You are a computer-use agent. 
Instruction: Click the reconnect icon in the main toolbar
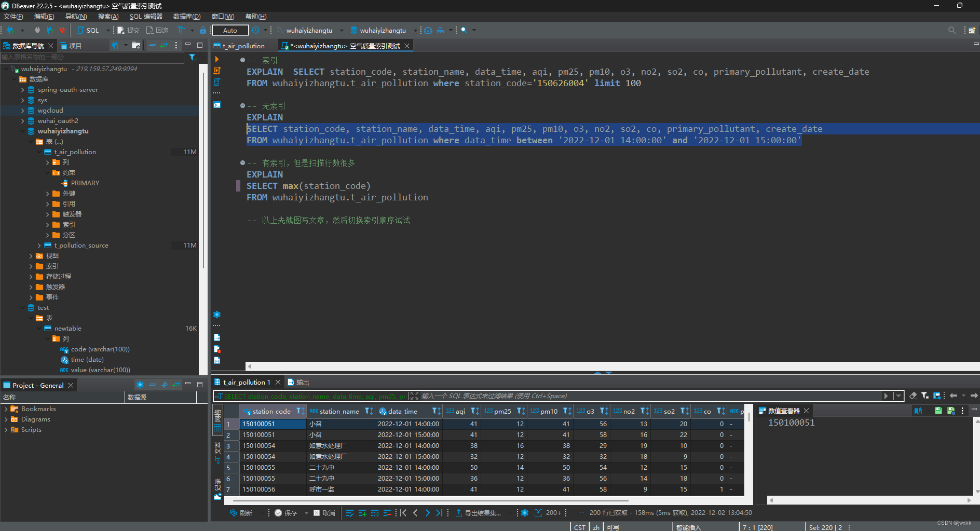point(50,30)
